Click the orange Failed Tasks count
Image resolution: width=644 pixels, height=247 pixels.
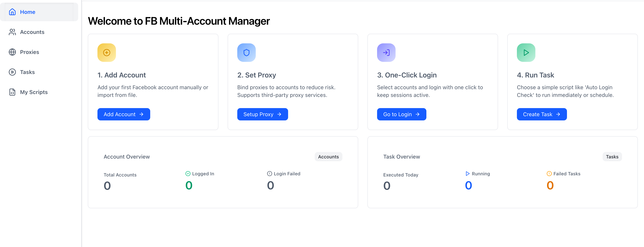pyautogui.click(x=550, y=185)
